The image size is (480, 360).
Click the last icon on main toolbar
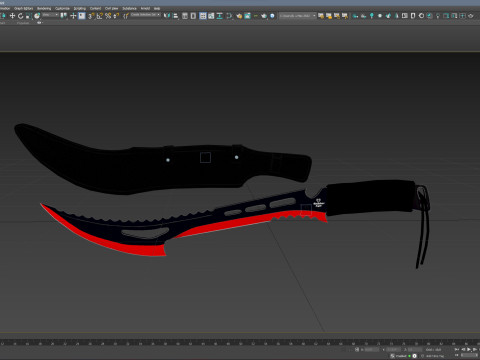click(x=471, y=16)
